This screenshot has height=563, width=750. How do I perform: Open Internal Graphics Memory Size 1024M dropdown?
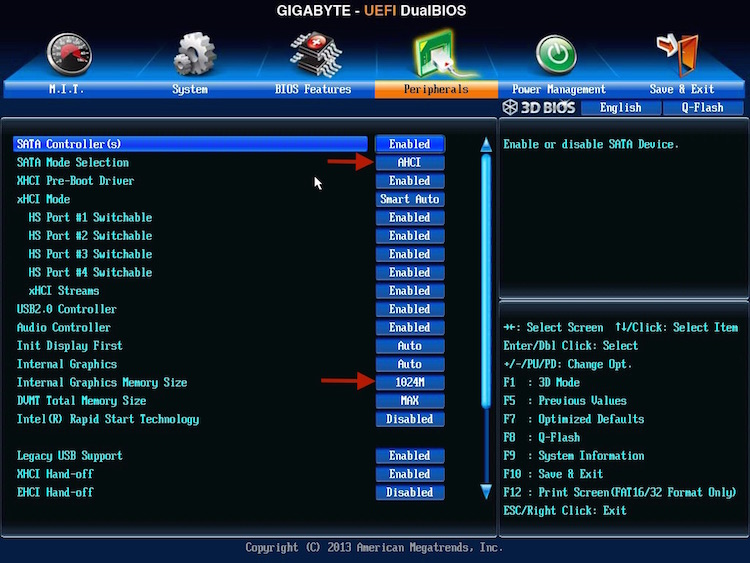point(410,383)
